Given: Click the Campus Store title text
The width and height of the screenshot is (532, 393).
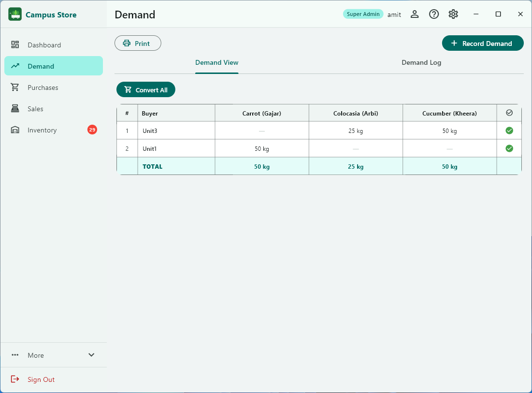Looking at the screenshot, I should point(51,15).
